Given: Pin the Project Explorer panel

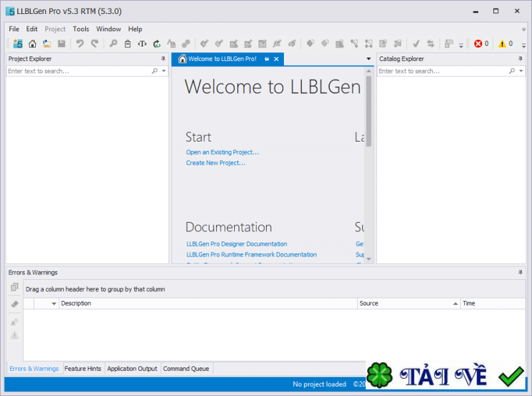Looking at the screenshot, I should pos(163,58).
